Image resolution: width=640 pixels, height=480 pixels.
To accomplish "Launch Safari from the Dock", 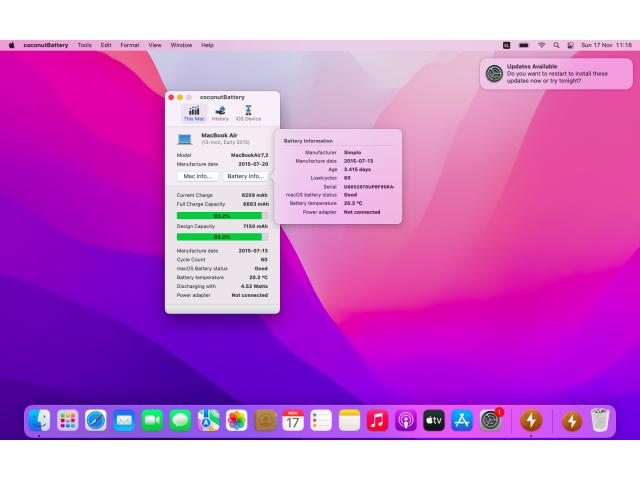I will pos(96,420).
